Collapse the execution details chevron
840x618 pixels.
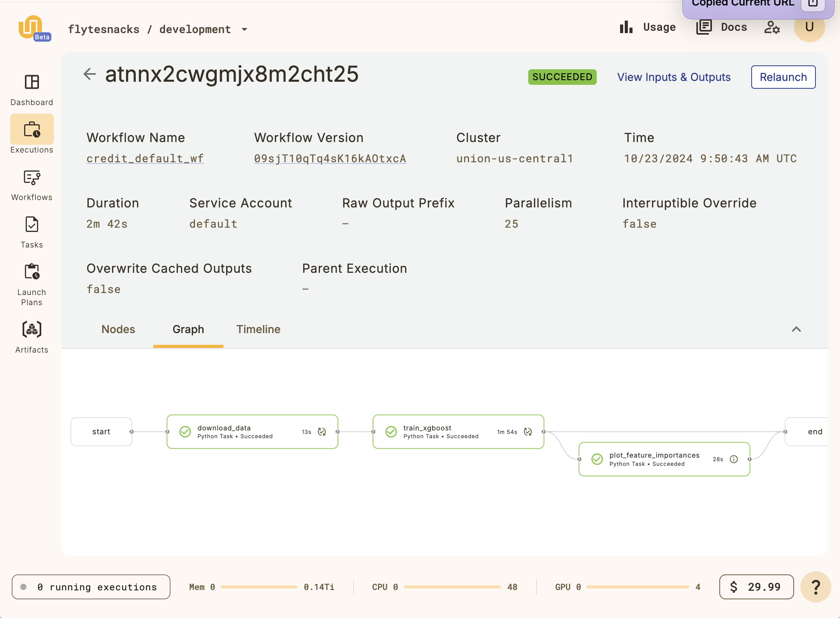coord(796,329)
